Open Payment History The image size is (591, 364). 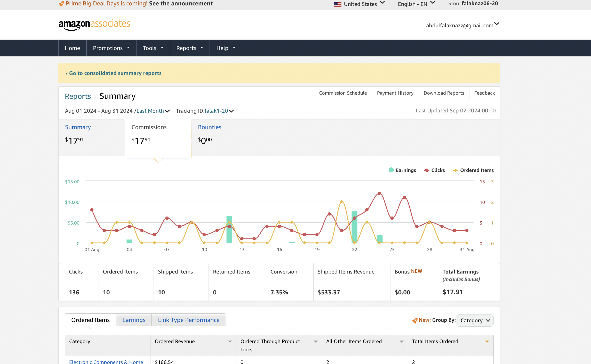click(x=395, y=93)
